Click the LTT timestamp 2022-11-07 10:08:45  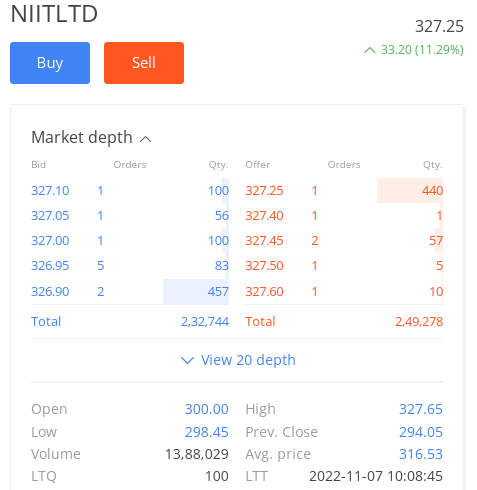click(376, 476)
